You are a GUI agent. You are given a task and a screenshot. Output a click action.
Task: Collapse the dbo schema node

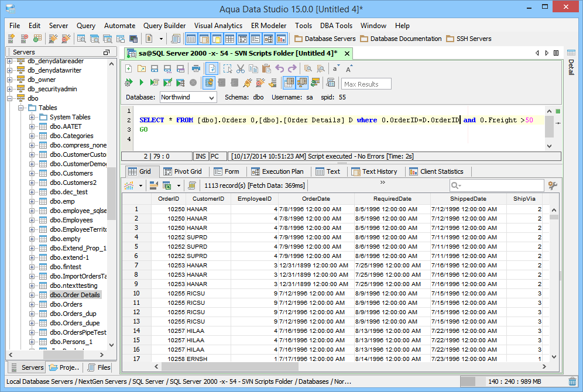click(x=10, y=98)
